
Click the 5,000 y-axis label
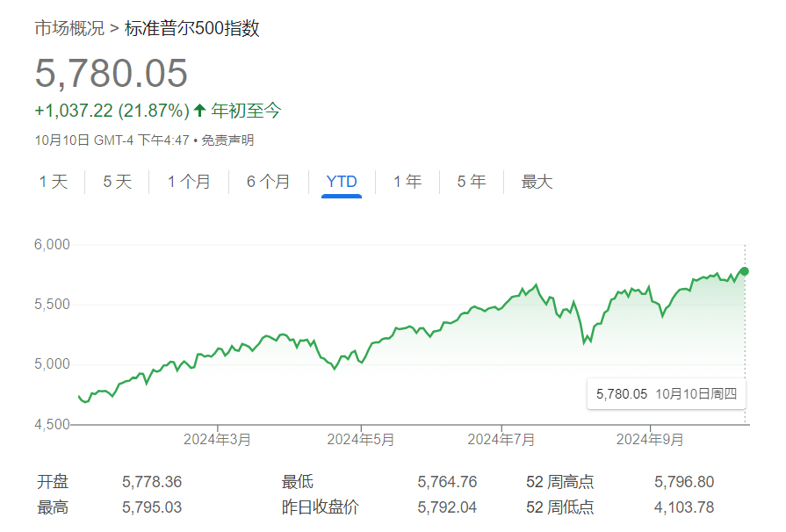click(52, 363)
